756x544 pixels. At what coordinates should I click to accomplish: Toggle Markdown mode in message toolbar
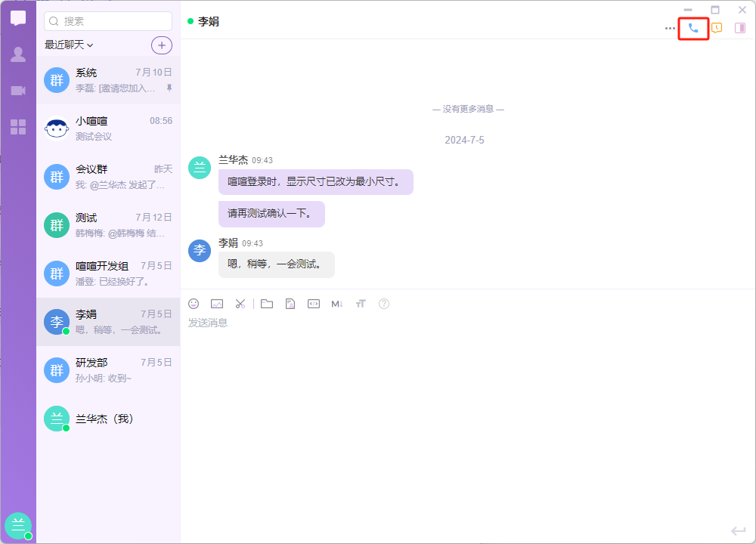tap(337, 304)
